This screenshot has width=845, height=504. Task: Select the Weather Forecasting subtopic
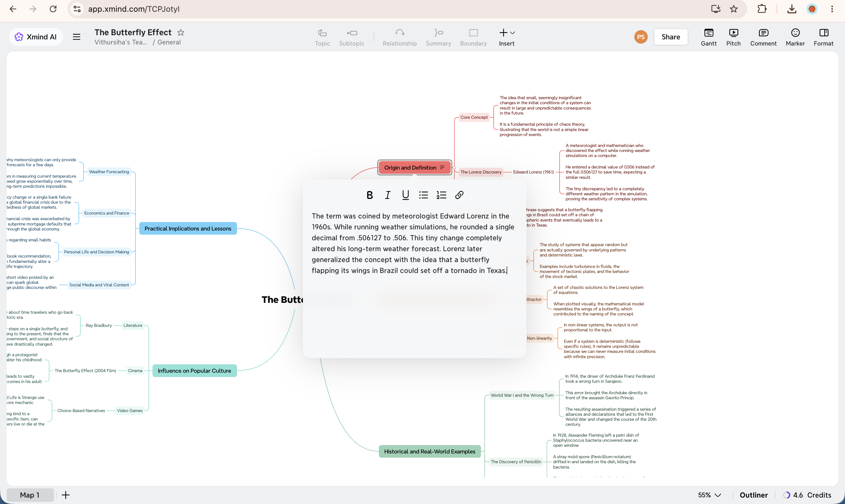pyautogui.click(x=109, y=172)
